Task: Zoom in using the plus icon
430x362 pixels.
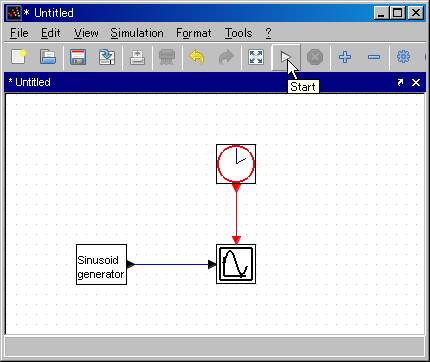Action: coord(345,57)
